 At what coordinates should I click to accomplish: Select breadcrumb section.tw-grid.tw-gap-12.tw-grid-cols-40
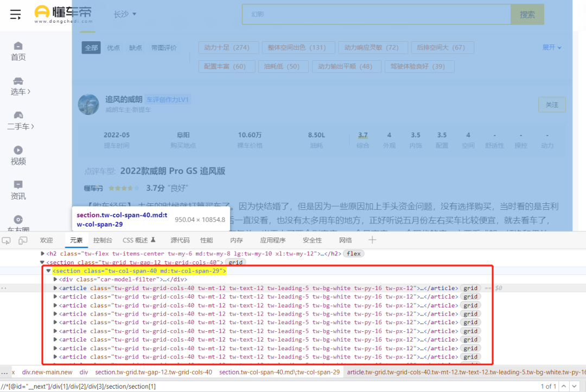click(x=154, y=372)
